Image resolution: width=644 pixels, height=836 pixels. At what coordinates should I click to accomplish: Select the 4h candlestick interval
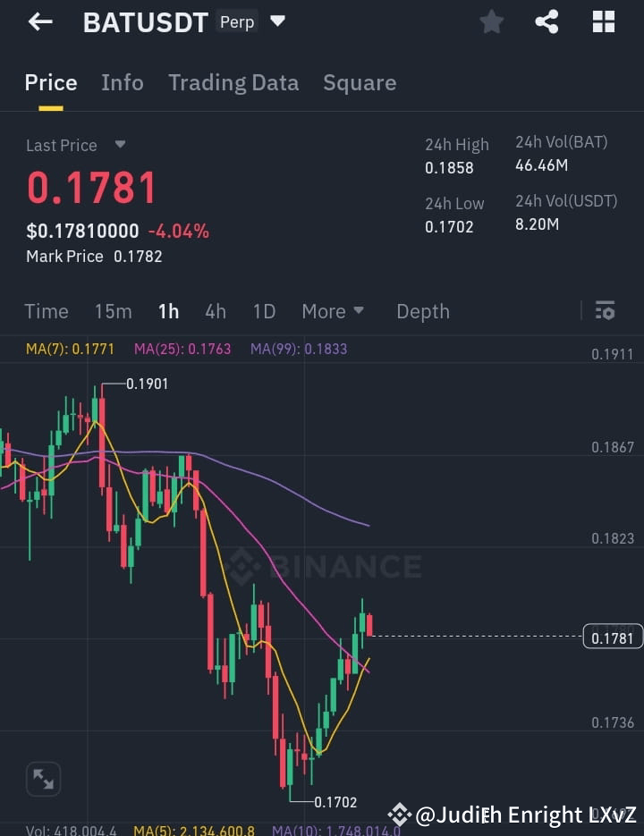(x=216, y=311)
